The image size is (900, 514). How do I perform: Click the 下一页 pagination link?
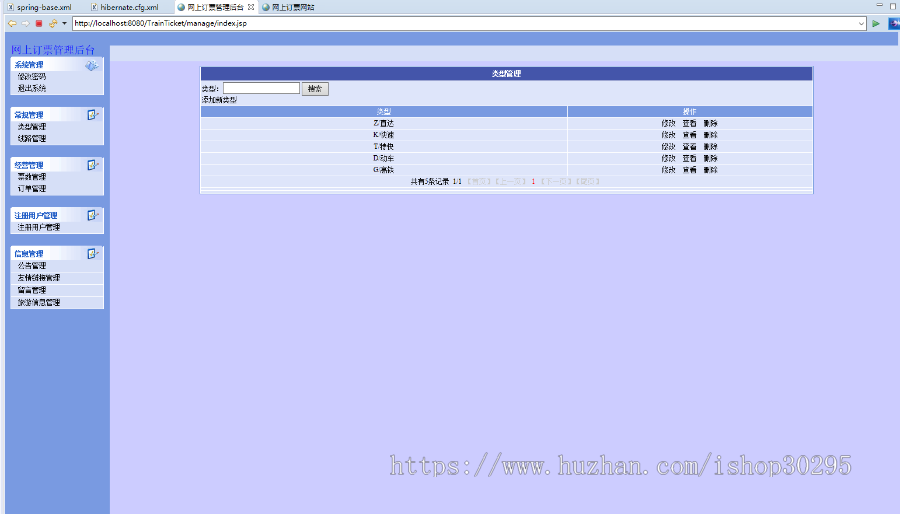pyautogui.click(x=556, y=182)
